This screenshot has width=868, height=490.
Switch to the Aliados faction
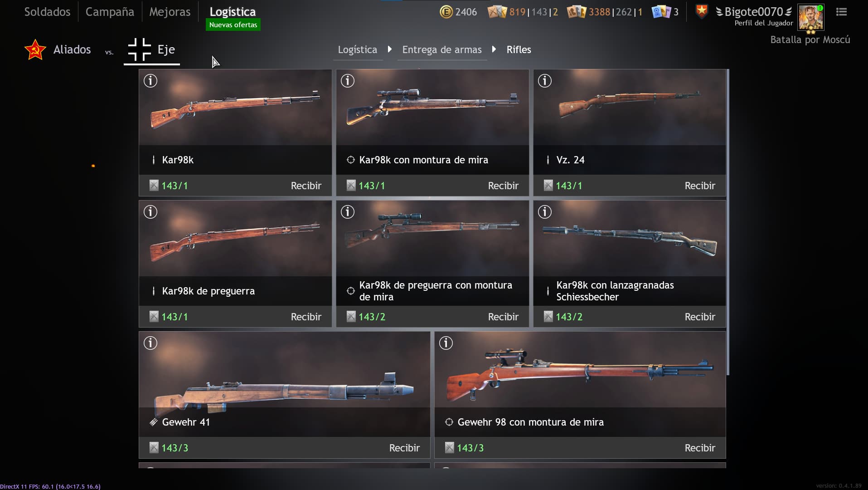pyautogui.click(x=58, y=49)
